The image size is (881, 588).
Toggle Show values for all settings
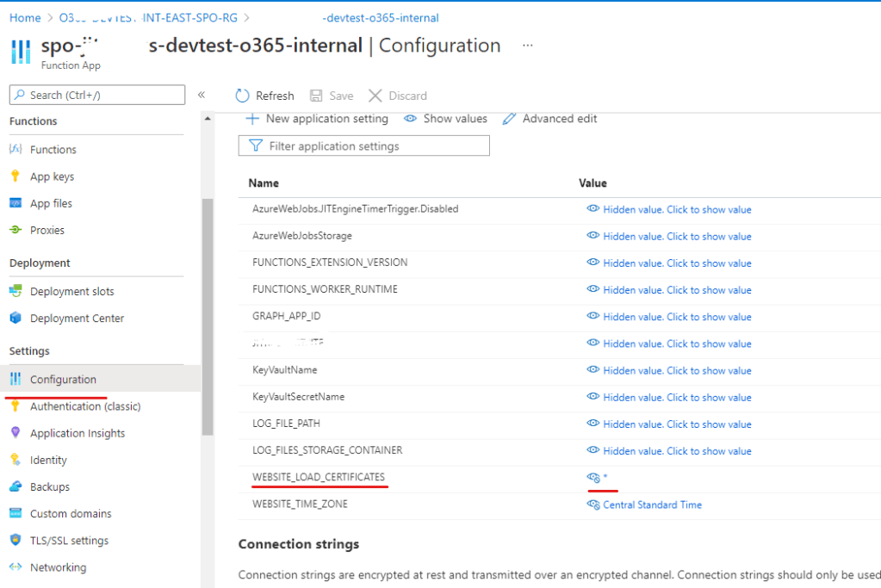(x=445, y=119)
